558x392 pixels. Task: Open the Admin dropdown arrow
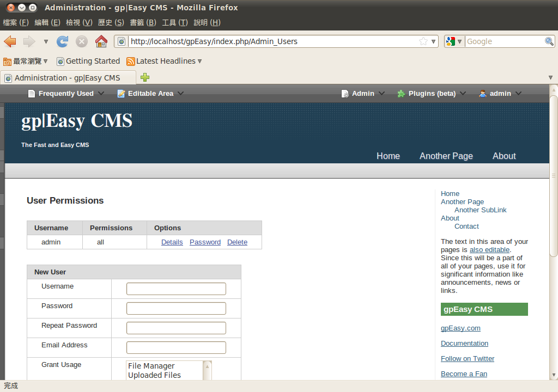pos(381,93)
